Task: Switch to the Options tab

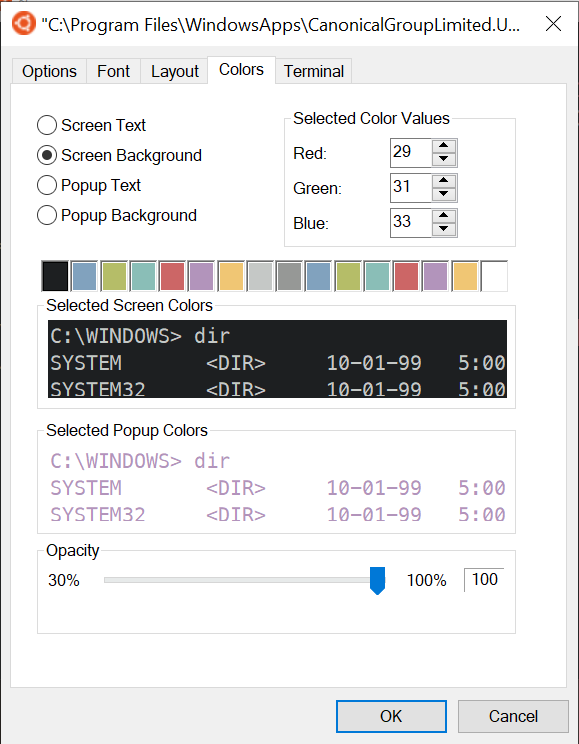Action: coord(49,72)
